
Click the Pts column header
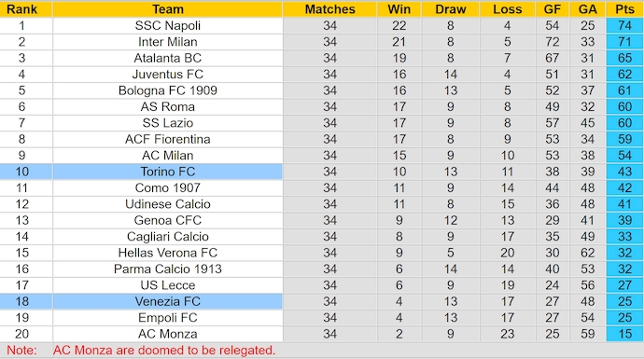pos(624,9)
